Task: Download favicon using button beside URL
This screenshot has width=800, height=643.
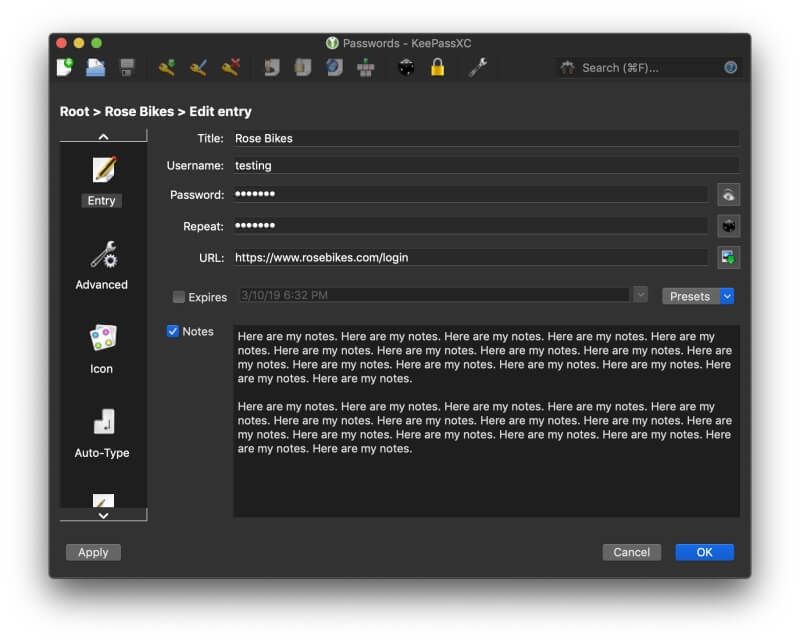Action: (729, 257)
